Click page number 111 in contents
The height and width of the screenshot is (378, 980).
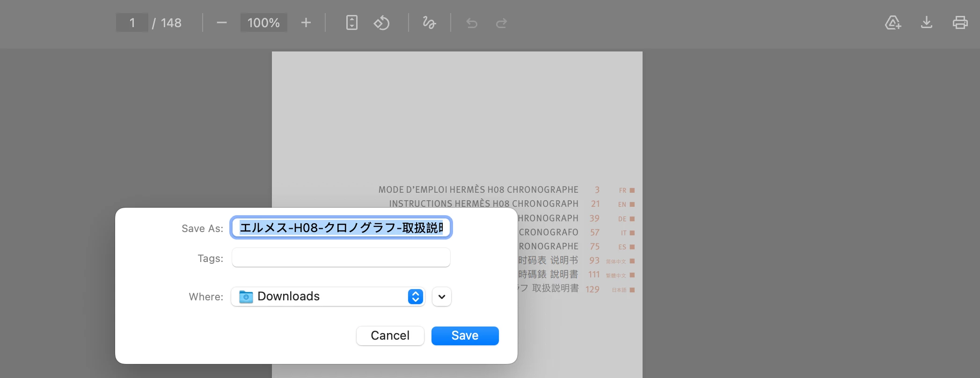tap(594, 275)
